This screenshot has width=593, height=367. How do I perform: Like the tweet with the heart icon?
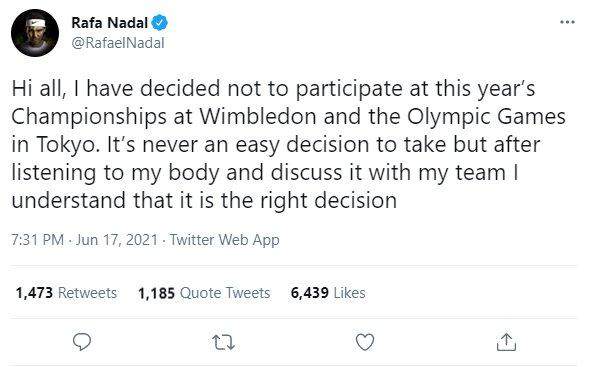pos(365,342)
